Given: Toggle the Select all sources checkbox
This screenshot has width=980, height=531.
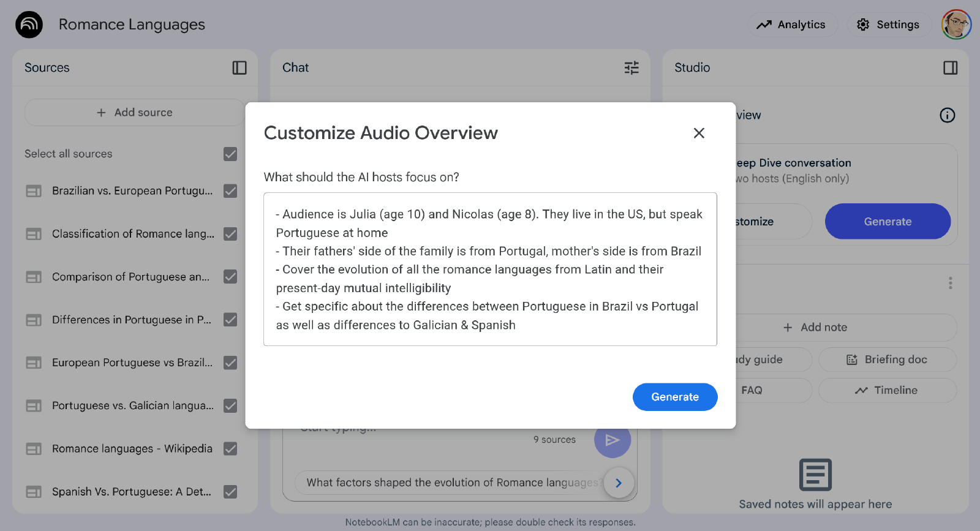Looking at the screenshot, I should point(230,154).
